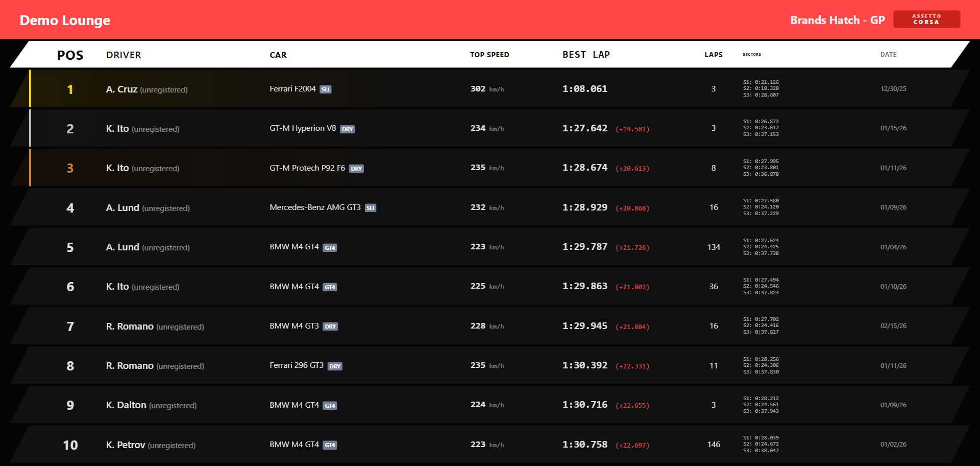
Task: Click the BEST LAP column header
Action: click(586, 55)
